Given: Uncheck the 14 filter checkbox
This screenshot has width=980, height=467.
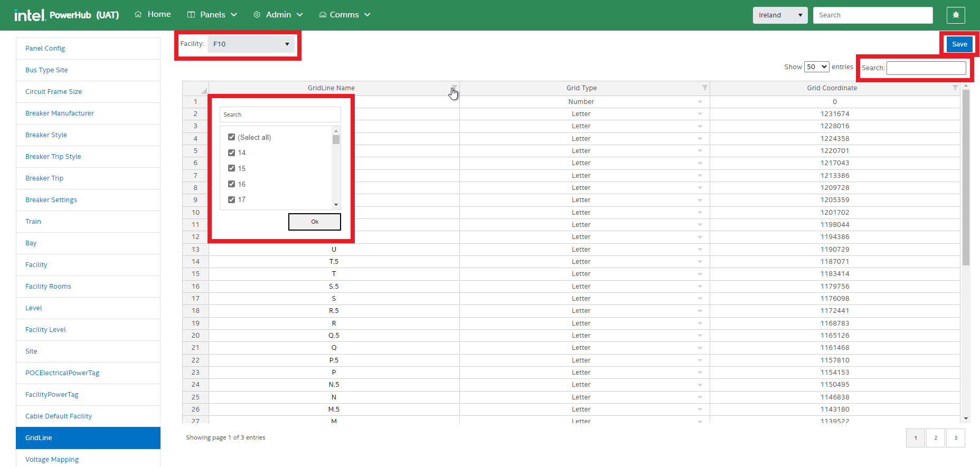Looking at the screenshot, I should coord(231,153).
